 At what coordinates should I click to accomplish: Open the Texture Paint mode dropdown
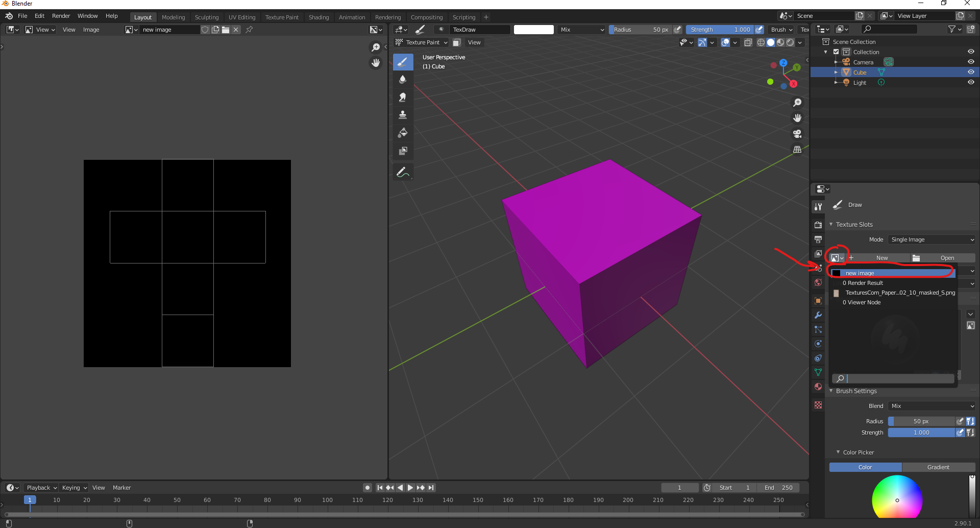pyautogui.click(x=422, y=42)
